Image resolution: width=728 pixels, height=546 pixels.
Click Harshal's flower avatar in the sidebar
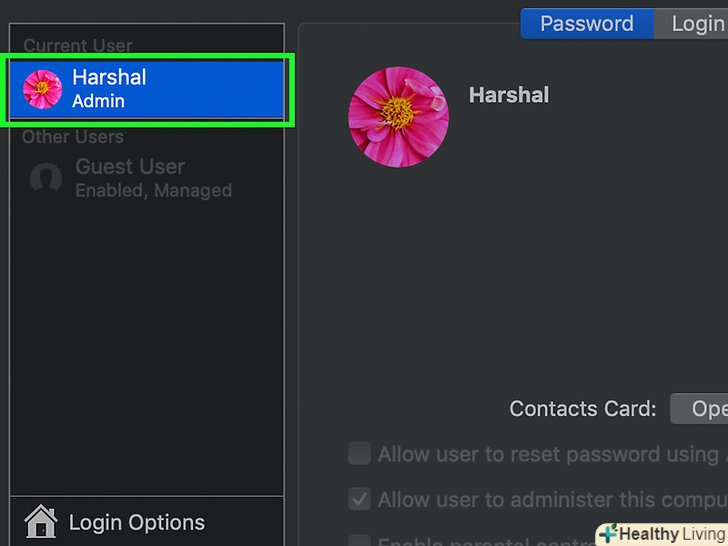tap(42, 89)
